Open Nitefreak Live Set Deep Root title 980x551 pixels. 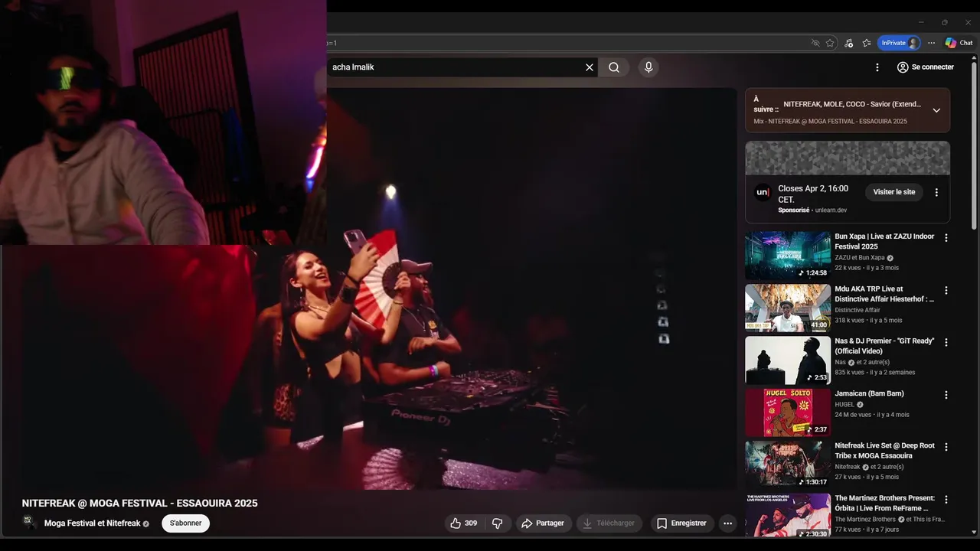point(884,451)
